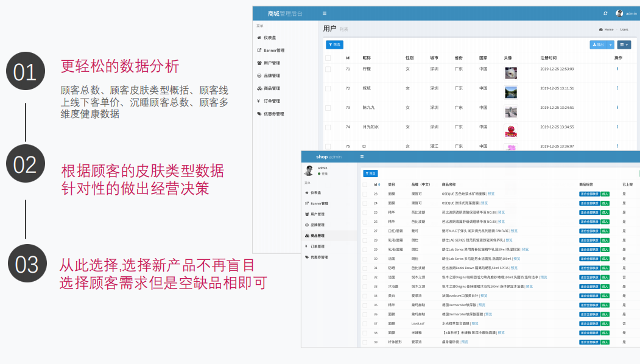
Task: Check the select-all checkbox in user table header
Action: pos(328,58)
